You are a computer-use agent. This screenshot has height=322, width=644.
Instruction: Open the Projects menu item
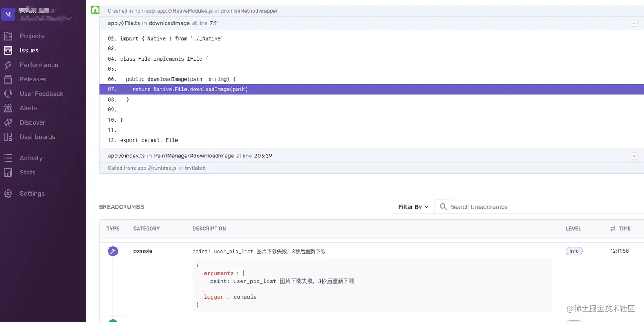click(x=32, y=36)
